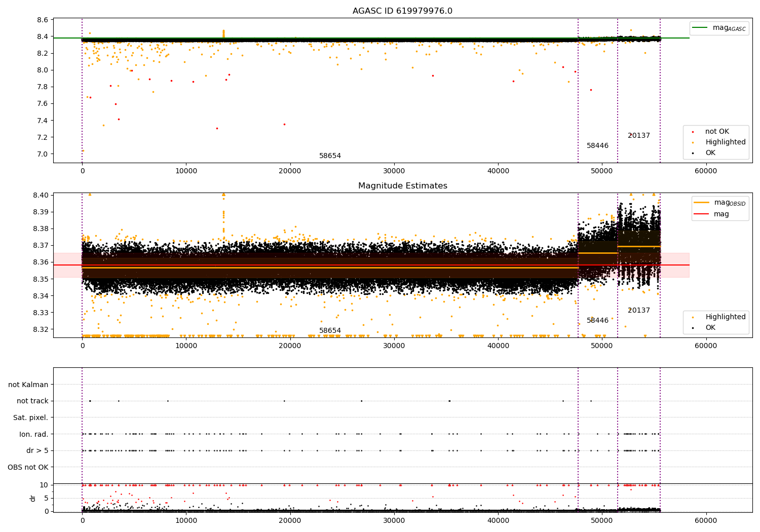
Task: Click the "not Kalman" row label
Action: [x=28, y=385]
